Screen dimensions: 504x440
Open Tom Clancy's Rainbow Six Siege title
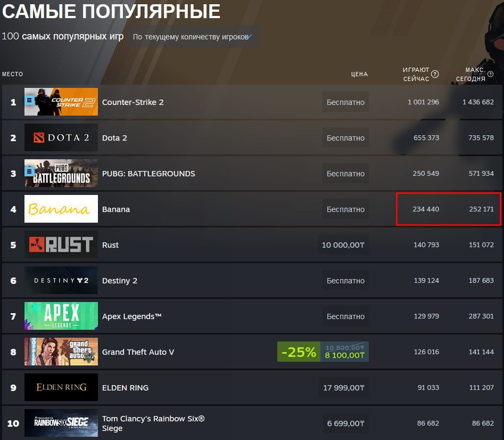click(x=153, y=423)
